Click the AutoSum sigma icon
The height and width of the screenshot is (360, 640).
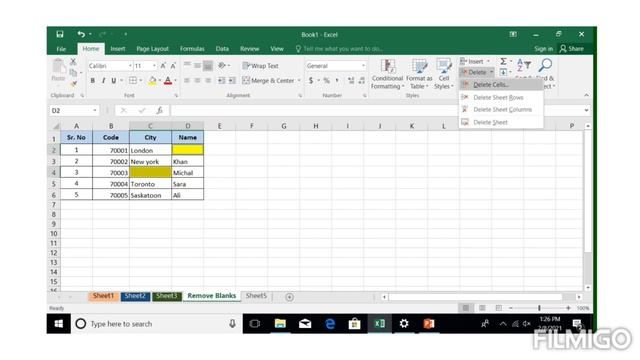click(x=503, y=61)
